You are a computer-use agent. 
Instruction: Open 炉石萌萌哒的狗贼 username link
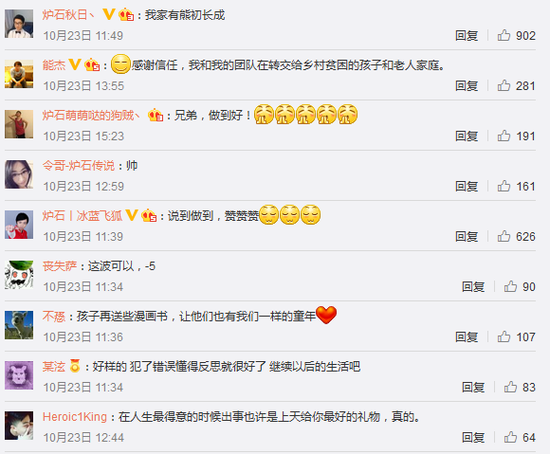click(x=91, y=115)
